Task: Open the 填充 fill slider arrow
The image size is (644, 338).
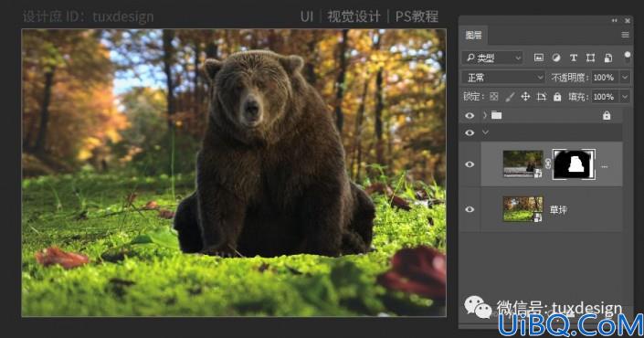Action: [x=625, y=97]
